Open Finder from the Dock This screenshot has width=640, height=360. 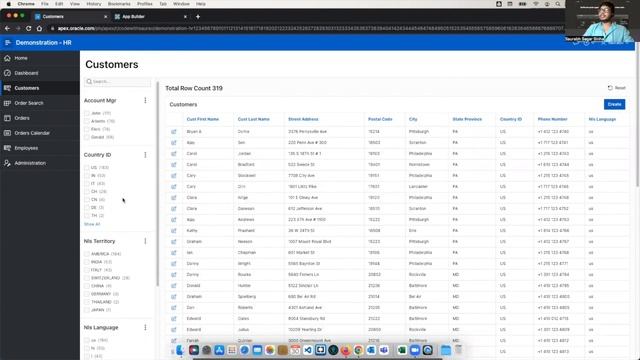(x=180, y=350)
